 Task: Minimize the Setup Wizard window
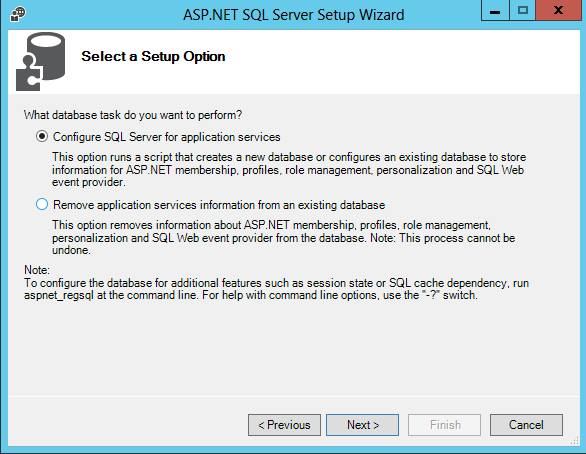pyautogui.click(x=495, y=10)
